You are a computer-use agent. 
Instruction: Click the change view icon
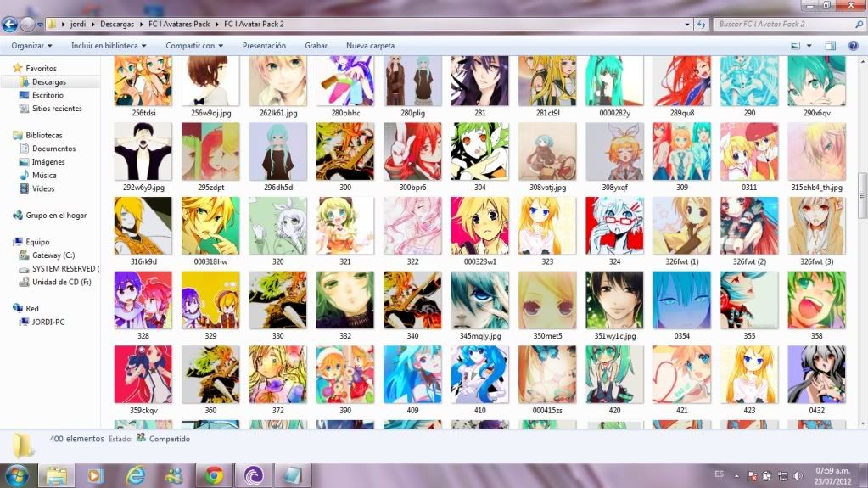click(x=796, y=46)
